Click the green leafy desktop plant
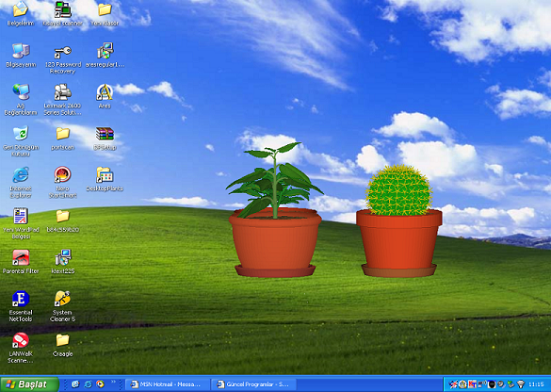The width and height of the screenshot is (551, 392). coord(275,211)
